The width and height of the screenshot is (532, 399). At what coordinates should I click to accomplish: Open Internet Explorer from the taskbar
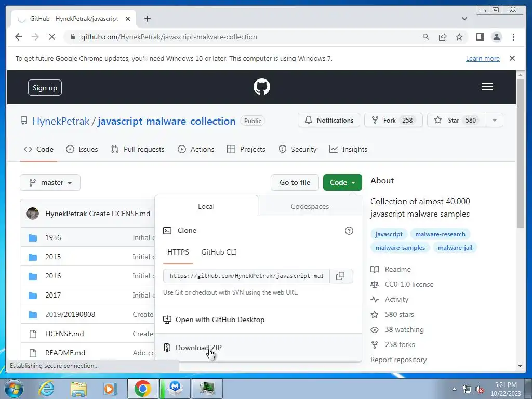click(x=46, y=389)
